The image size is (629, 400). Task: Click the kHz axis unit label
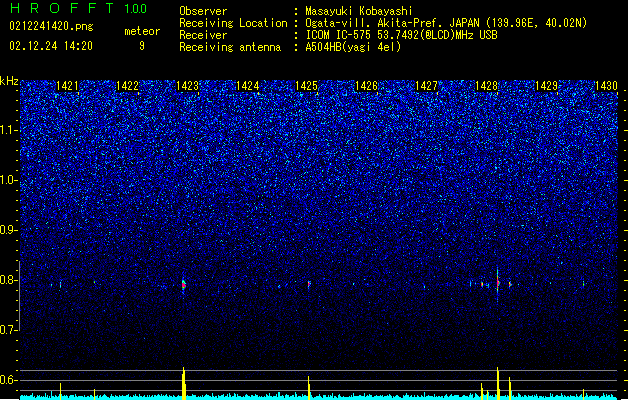(x=9, y=81)
